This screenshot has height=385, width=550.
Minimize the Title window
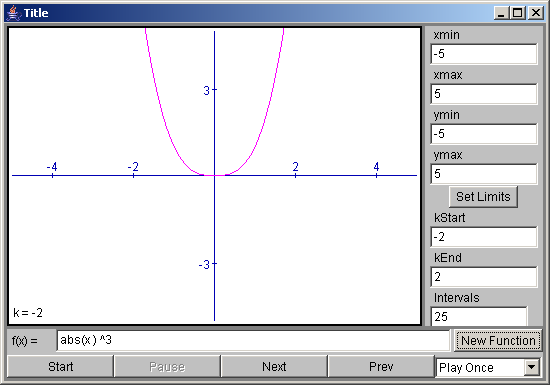501,13
